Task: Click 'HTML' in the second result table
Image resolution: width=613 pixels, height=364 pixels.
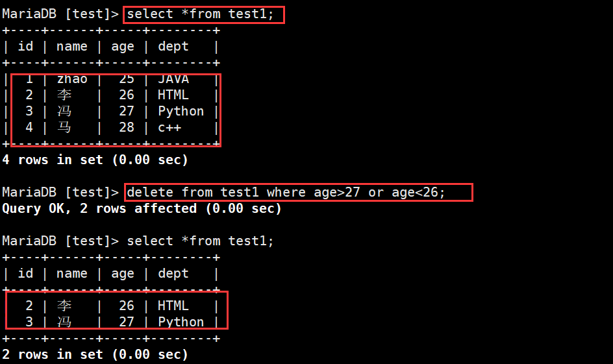Action: 173,306
